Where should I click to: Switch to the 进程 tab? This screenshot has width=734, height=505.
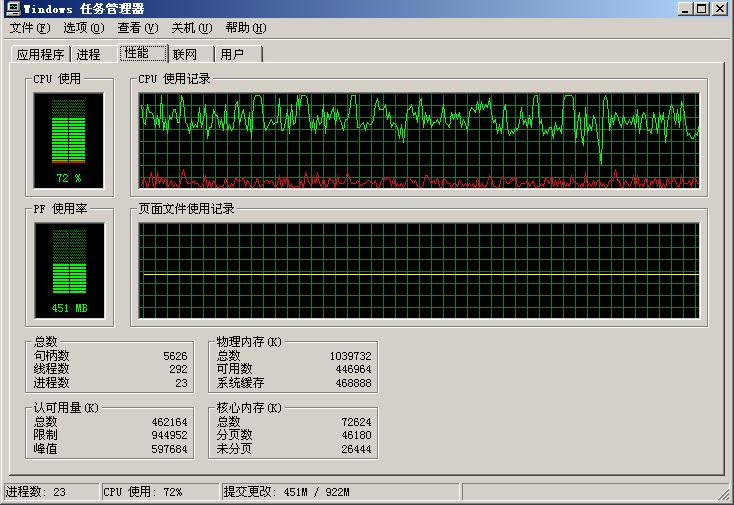94,54
